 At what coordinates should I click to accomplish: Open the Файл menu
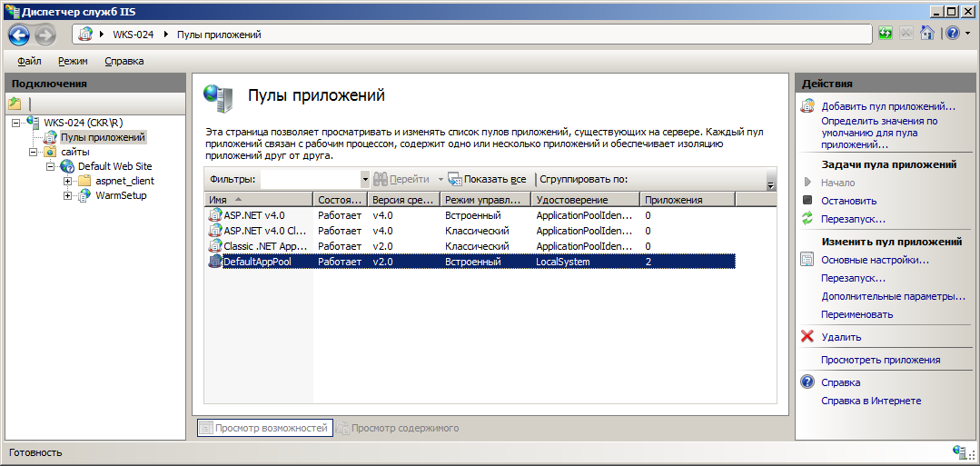[x=29, y=61]
